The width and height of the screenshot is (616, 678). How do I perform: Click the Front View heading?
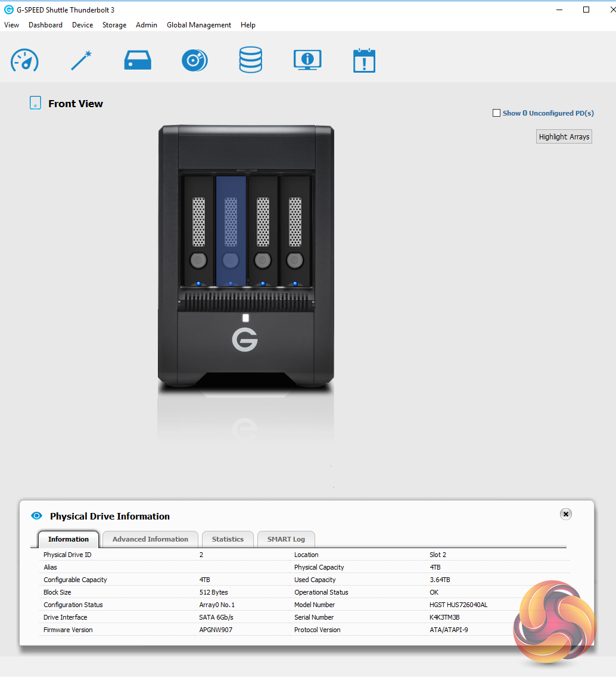[76, 104]
